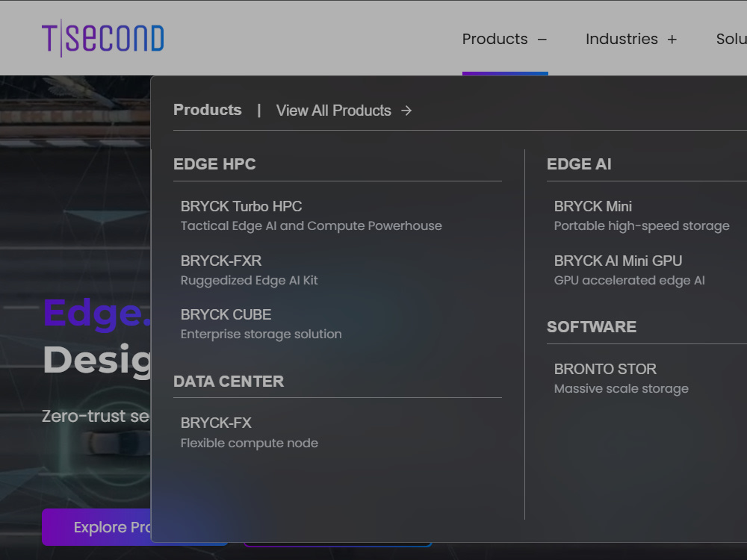Click arrow icon next to View All Products
The width and height of the screenshot is (747, 560).
coord(406,111)
